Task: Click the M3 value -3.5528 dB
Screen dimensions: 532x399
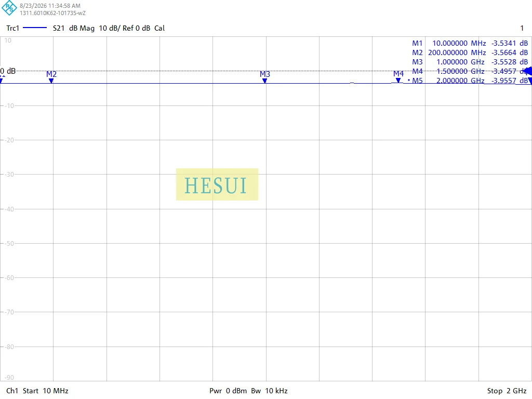Action: pos(510,62)
